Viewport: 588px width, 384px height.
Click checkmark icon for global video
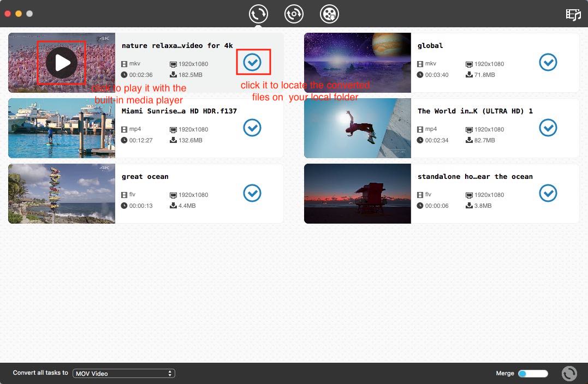pyautogui.click(x=548, y=63)
